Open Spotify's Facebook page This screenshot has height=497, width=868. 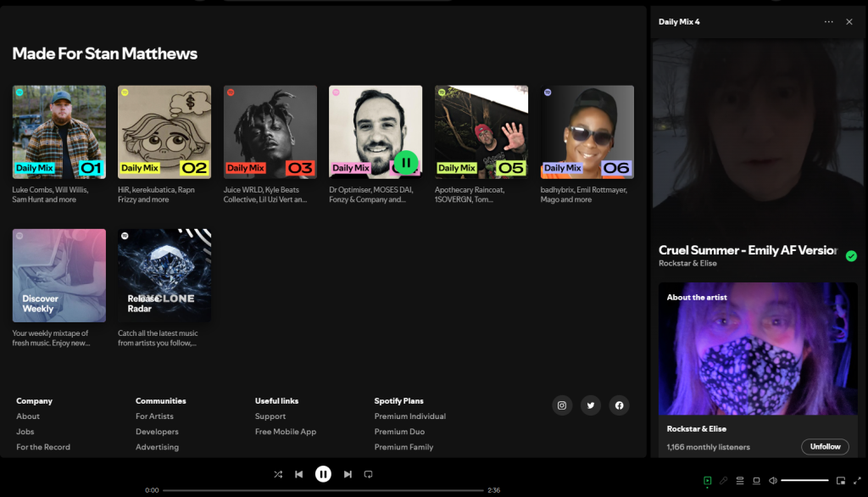[x=620, y=405]
